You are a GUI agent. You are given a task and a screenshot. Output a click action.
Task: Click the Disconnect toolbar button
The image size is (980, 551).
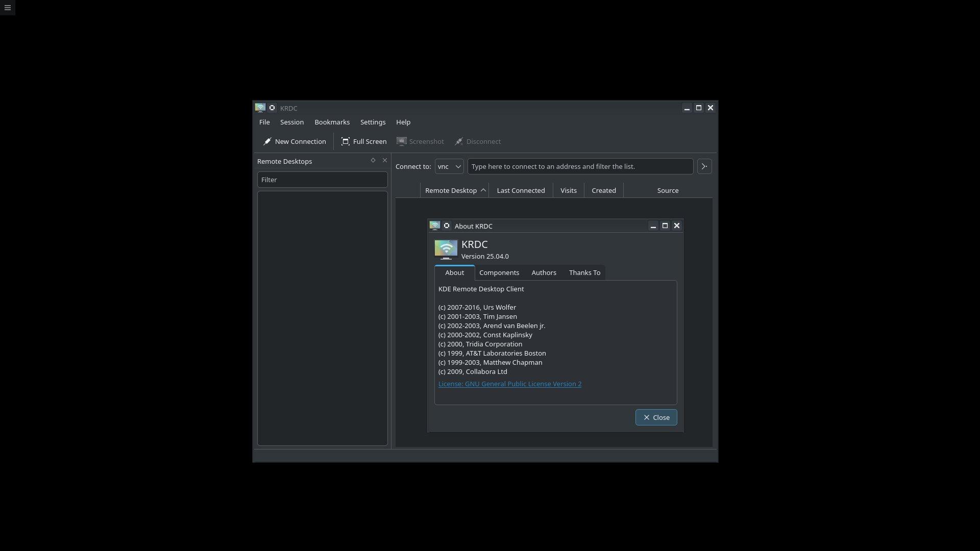point(478,141)
